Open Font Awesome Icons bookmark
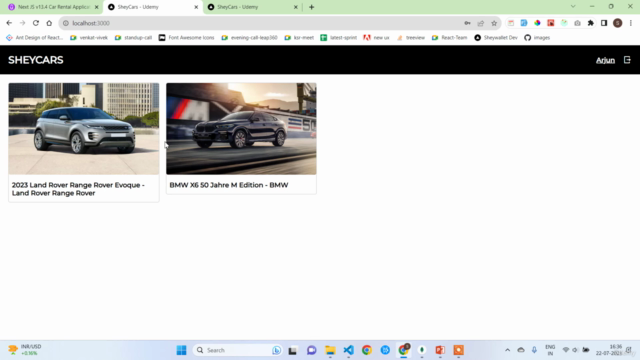This screenshot has width=640, height=360. point(187,38)
